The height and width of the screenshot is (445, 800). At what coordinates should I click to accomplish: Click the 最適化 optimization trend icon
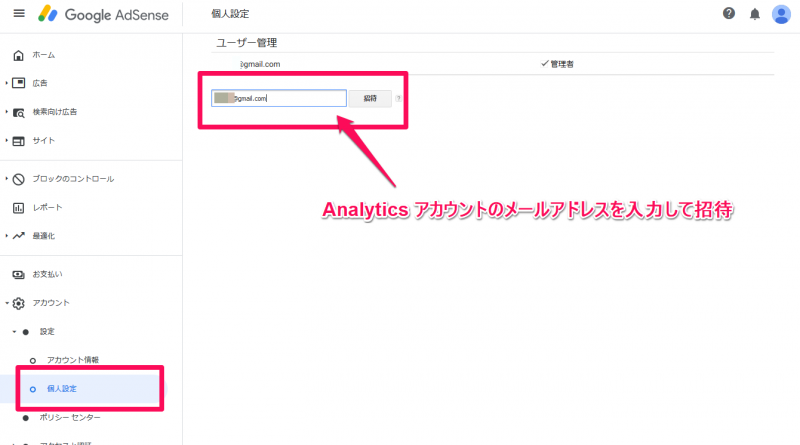(18, 236)
